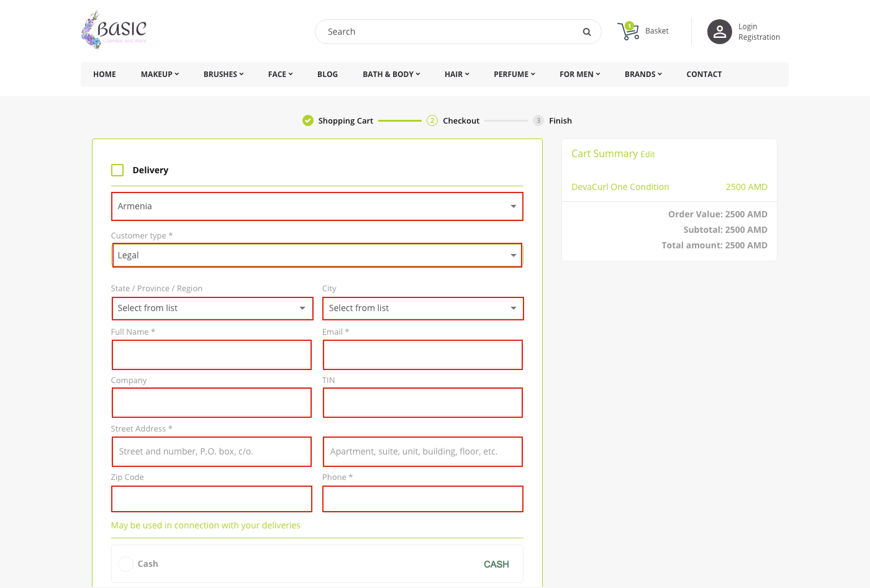Expand the For Men menu

(x=580, y=75)
